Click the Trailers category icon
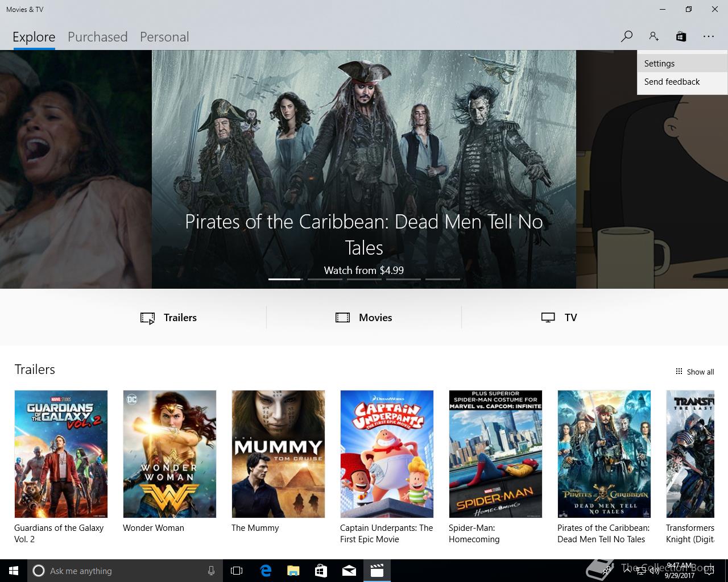The image size is (728, 582). tap(147, 318)
